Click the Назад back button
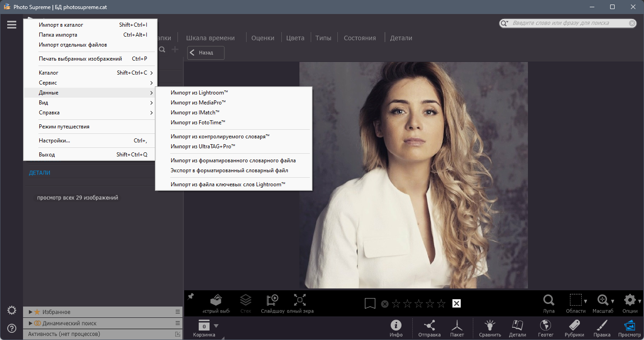Image resolution: width=644 pixels, height=340 pixels. tap(206, 52)
